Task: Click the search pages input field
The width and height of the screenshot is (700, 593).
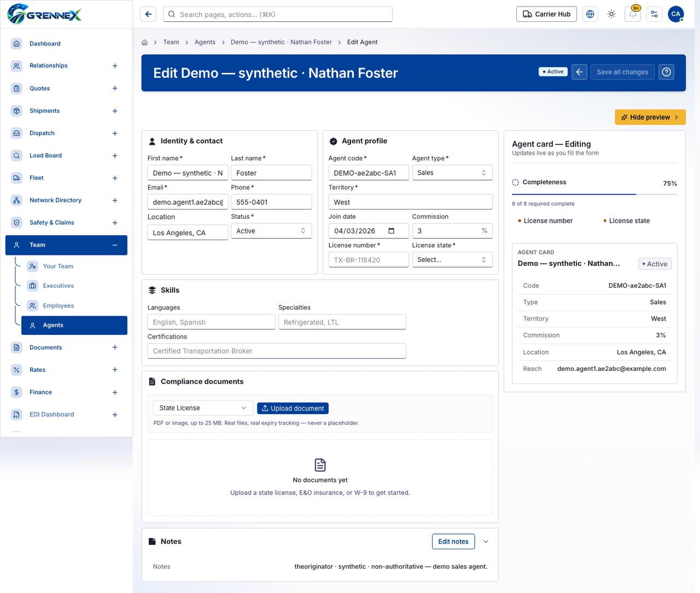Action: tap(278, 14)
